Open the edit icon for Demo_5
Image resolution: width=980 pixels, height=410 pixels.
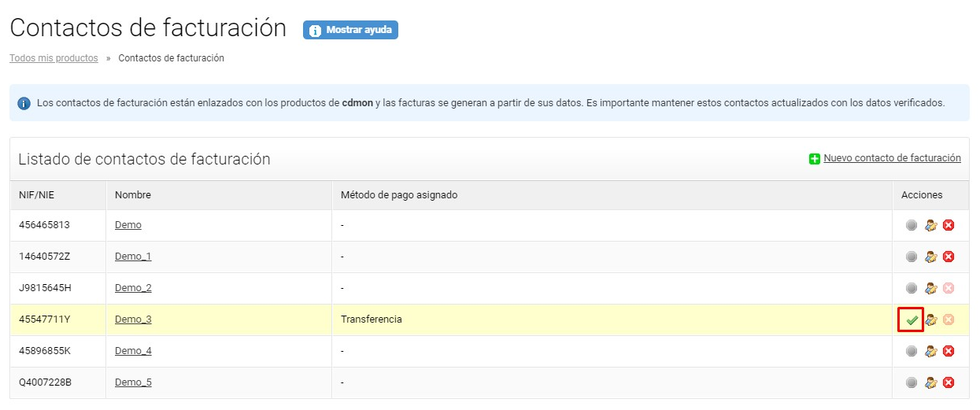[x=930, y=382]
